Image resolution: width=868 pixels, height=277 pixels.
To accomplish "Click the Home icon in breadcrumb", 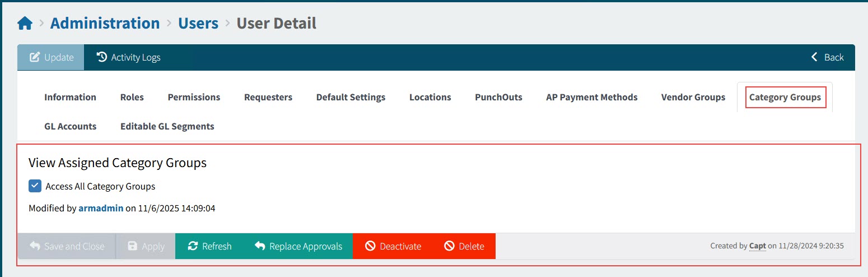I will pyautogui.click(x=25, y=24).
